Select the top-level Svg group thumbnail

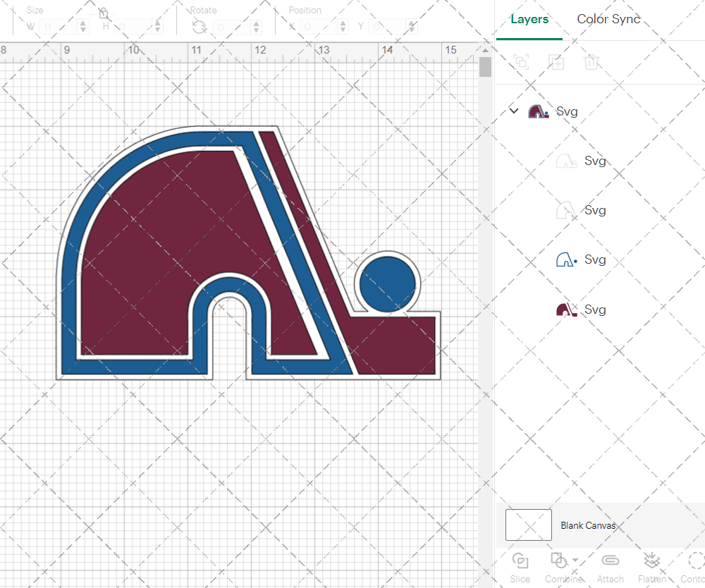(x=538, y=111)
